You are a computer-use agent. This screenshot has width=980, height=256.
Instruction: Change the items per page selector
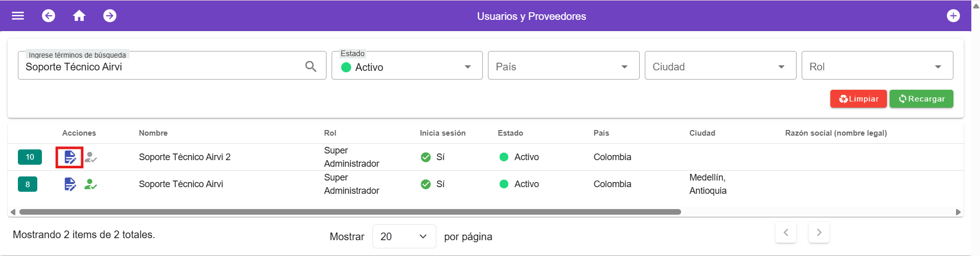tap(404, 237)
